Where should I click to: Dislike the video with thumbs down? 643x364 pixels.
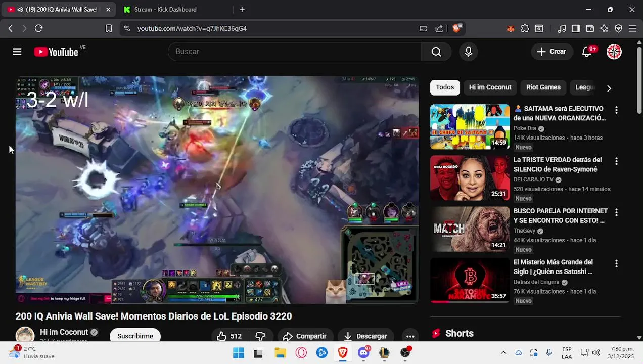(260, 336)
